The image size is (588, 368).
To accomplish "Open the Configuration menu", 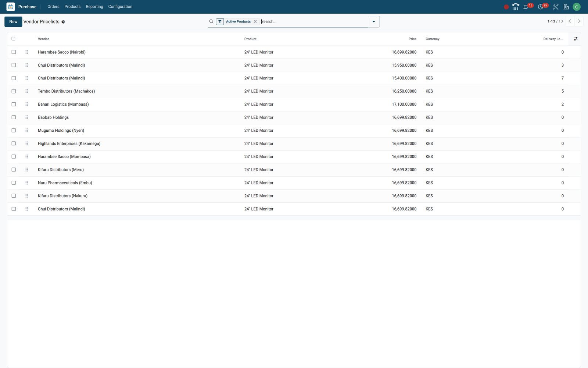I will tap(120, 7).
